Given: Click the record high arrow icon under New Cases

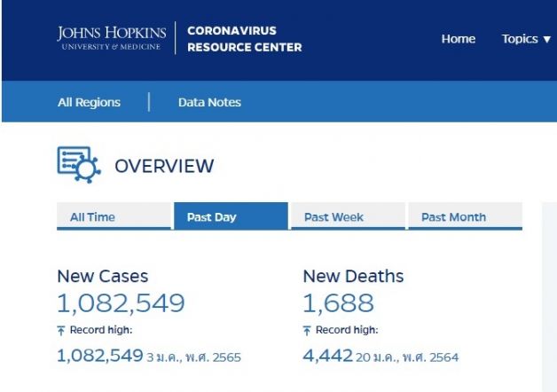Looking at the screenshot, I should (61, 331).
